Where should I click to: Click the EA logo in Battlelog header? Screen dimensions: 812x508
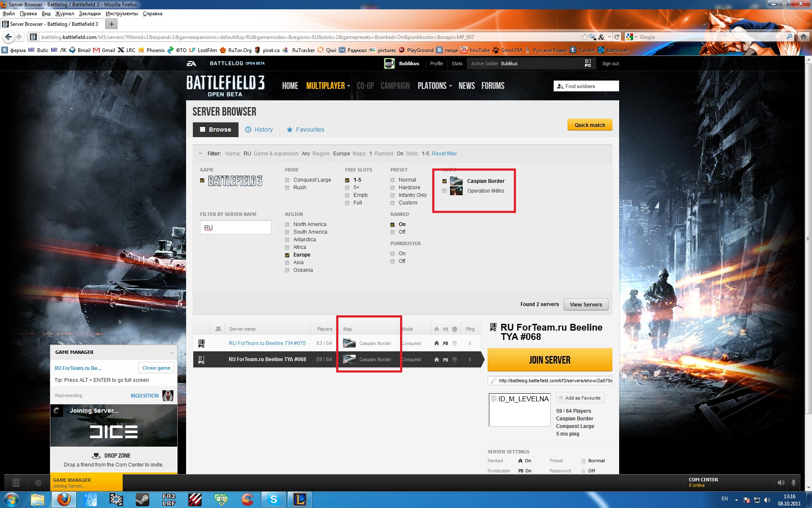tap(191, 63)
